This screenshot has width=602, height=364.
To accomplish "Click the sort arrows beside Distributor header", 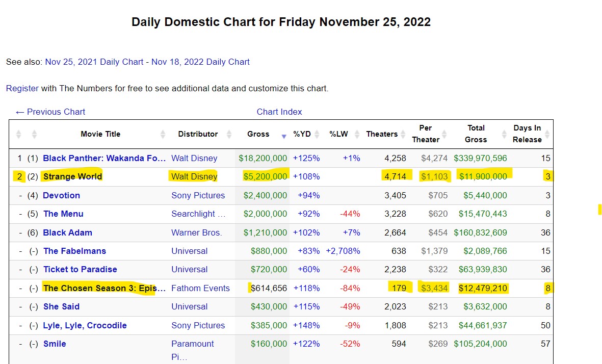I will click(x=229, y=134).
